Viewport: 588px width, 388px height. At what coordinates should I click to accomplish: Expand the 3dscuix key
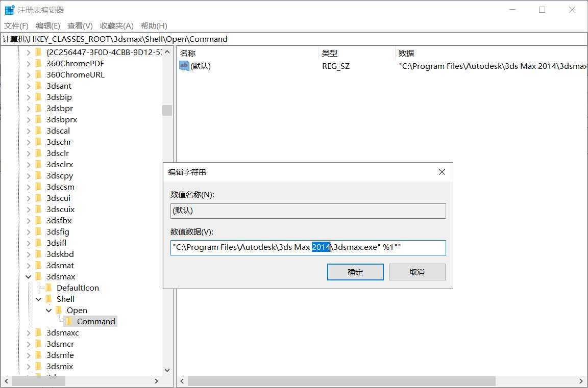(x=29, y=210)
